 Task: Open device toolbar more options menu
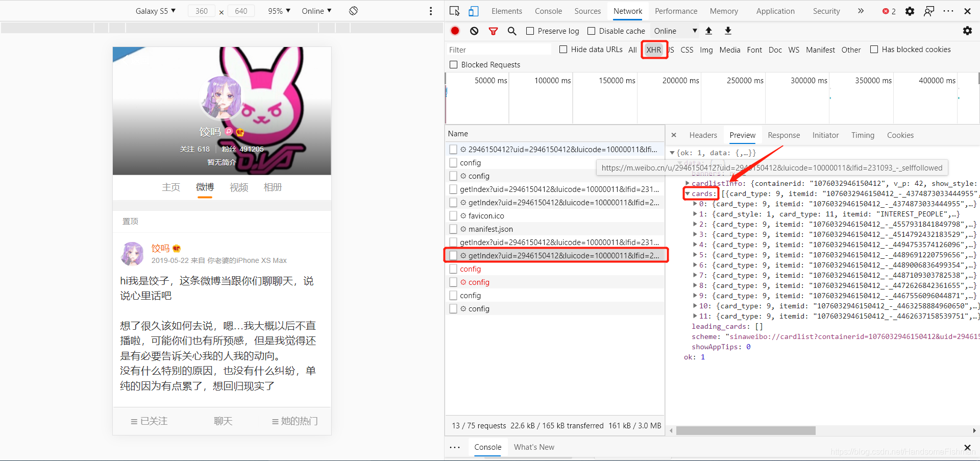point(431,11)
